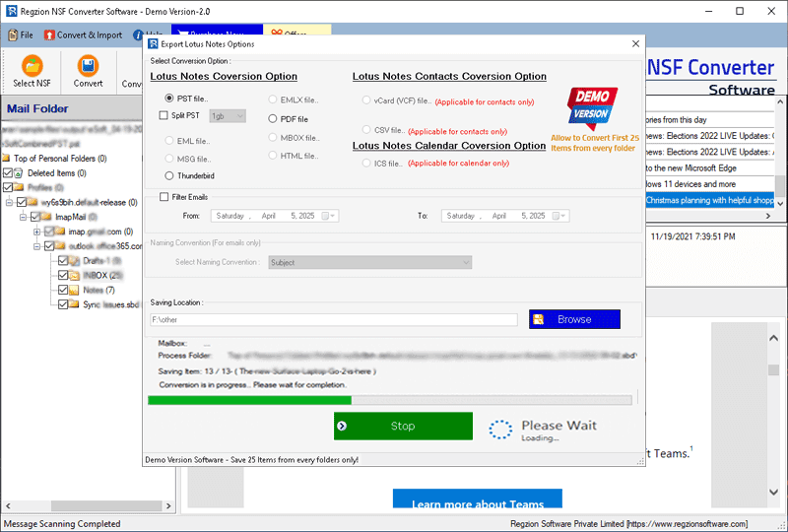Click the Saving Location path field
The height and width of the screenshot is (532, 788).
pyautogui.click(x=333, y=320)
